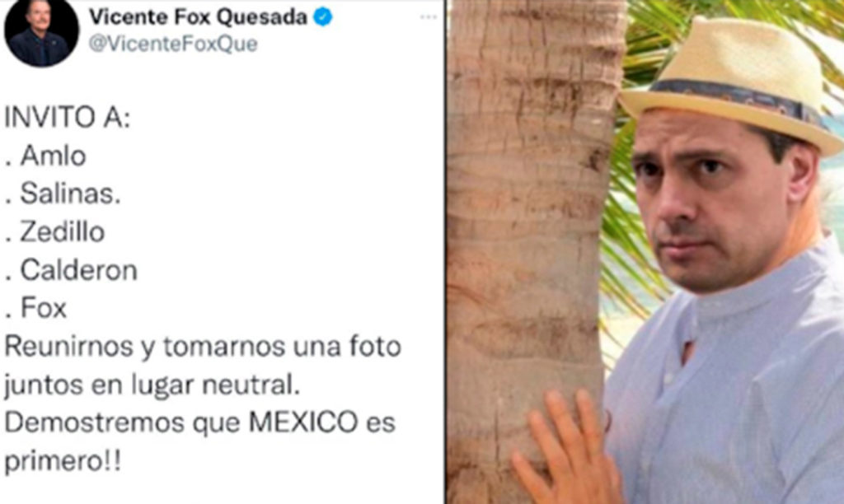Click the "juntos en lugar neutral." line
Image resolution: width=844 pixels, height=504 pixels.
[x=152, y=385]
